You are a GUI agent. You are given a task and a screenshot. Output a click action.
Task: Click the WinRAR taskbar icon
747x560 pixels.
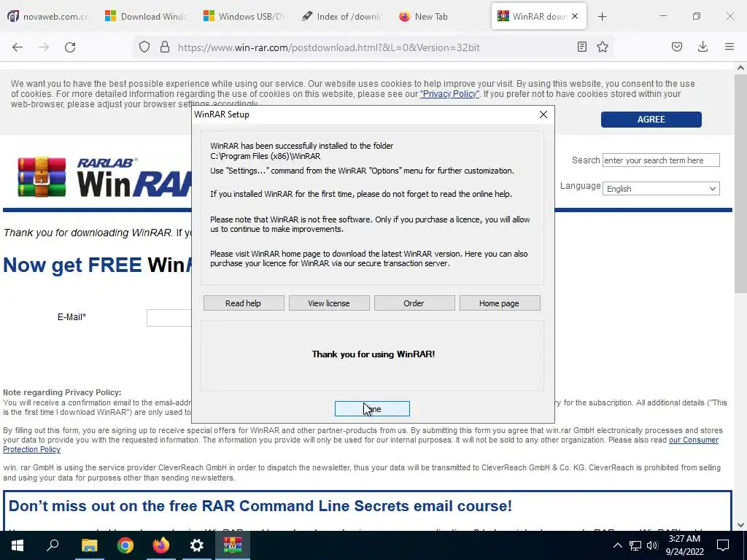(233, 545)
